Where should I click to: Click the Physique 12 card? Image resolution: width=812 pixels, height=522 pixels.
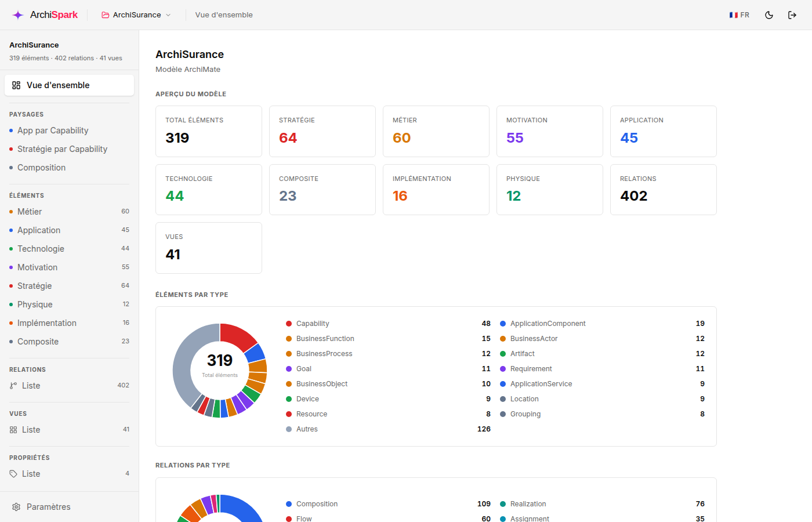pos(550,190)
